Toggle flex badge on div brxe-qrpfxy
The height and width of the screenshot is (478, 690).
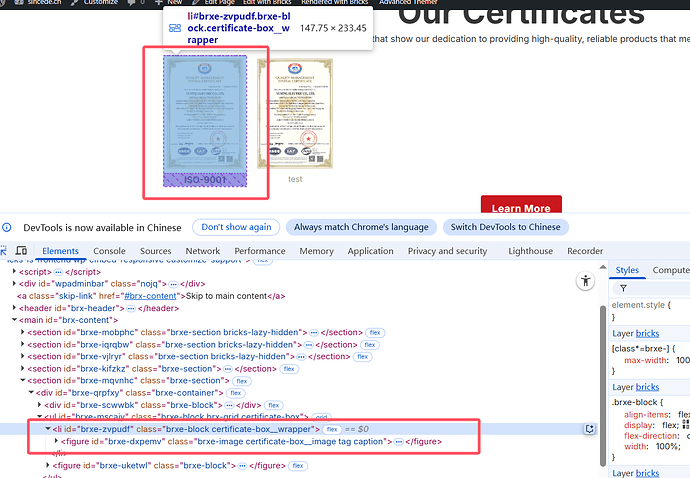coord(236,393)
